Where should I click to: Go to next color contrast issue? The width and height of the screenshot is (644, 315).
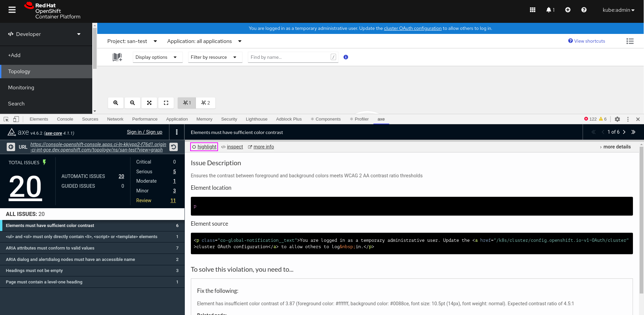624,132
